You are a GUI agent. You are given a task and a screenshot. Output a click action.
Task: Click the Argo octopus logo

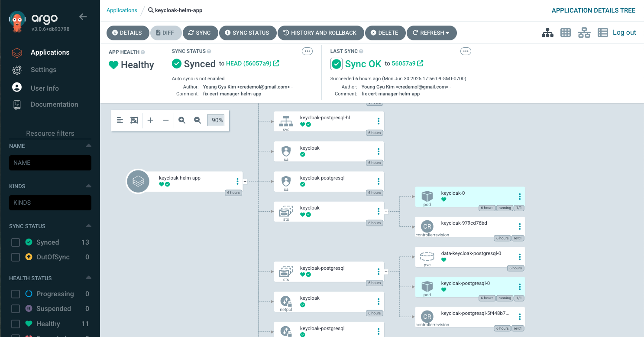pos(18,22)
